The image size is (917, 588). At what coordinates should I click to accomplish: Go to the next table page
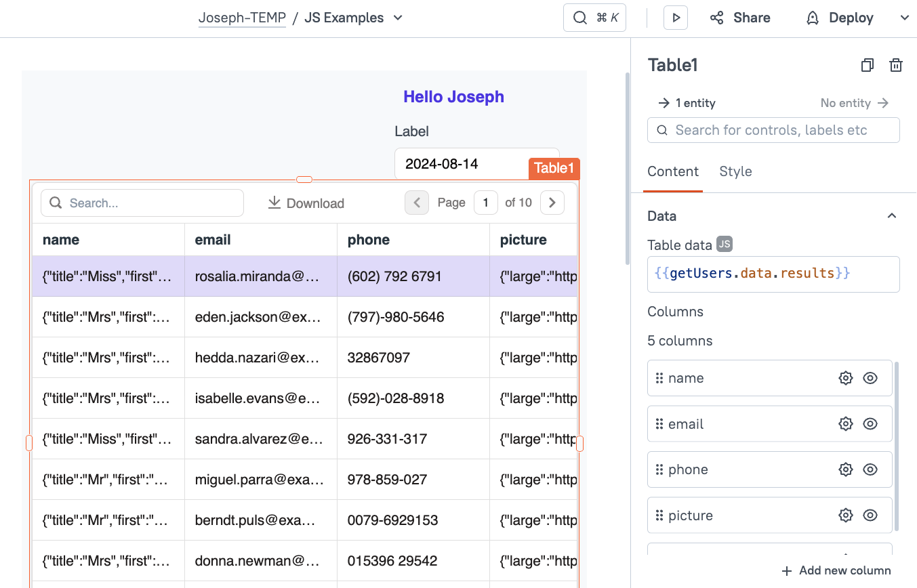tap(552, 202)
